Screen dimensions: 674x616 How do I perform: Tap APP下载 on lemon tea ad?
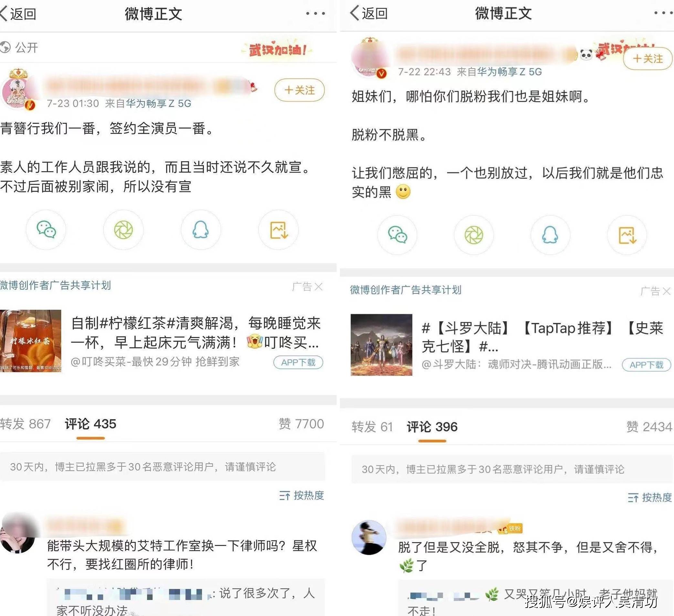coord(298,362)
